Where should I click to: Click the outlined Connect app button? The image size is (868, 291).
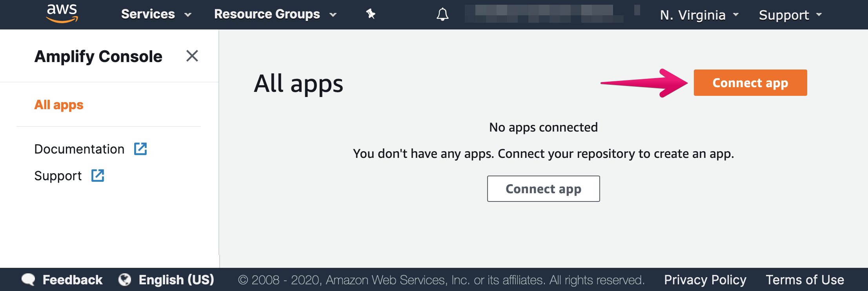543,189
